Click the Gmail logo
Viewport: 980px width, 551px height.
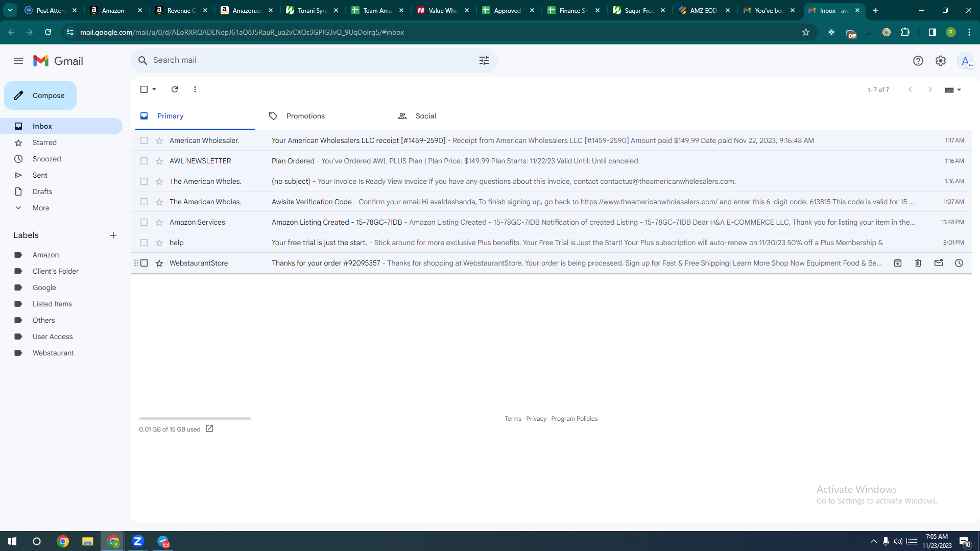[x=58, y=61]
